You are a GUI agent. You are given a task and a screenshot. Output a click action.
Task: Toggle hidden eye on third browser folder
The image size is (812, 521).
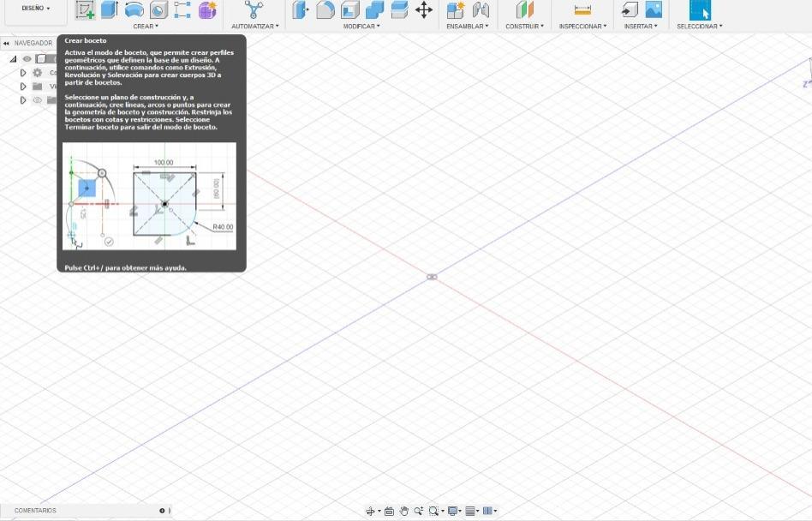38,100
